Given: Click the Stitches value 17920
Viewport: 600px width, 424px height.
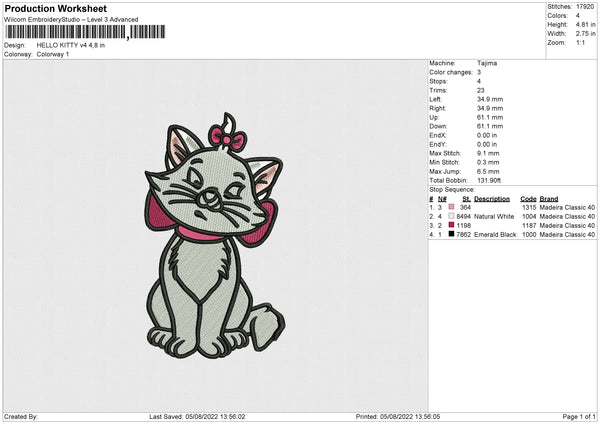Looking at the screenshot, I should 585,7.
